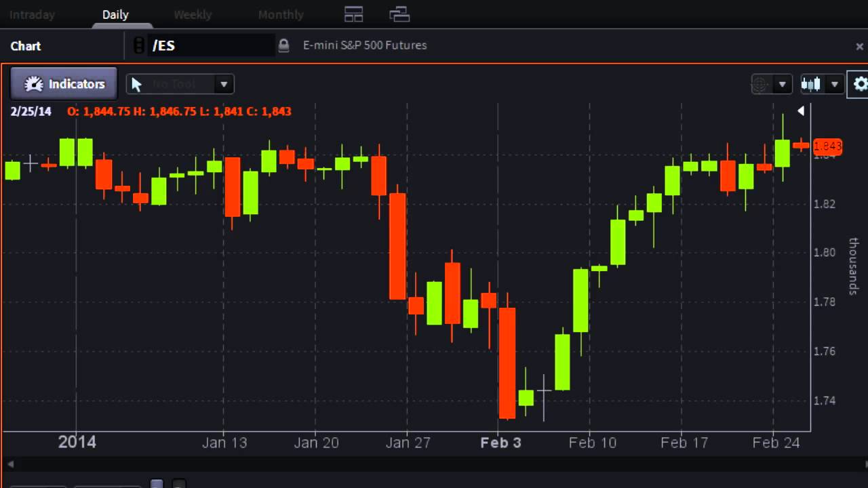Click the Feb 10 date axis label
This screenshot has height=488, width=868.
pyautogui.click(x=593, y=443)
